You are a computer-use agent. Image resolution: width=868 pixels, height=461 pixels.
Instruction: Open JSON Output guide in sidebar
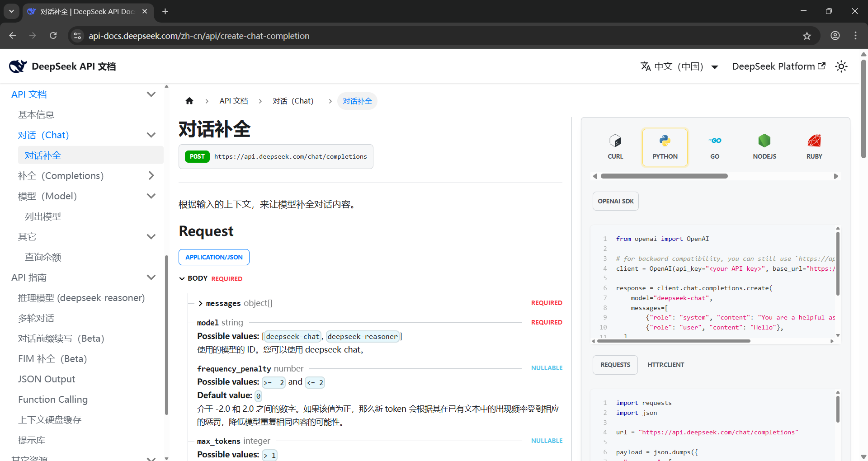[x=47, y=379]
